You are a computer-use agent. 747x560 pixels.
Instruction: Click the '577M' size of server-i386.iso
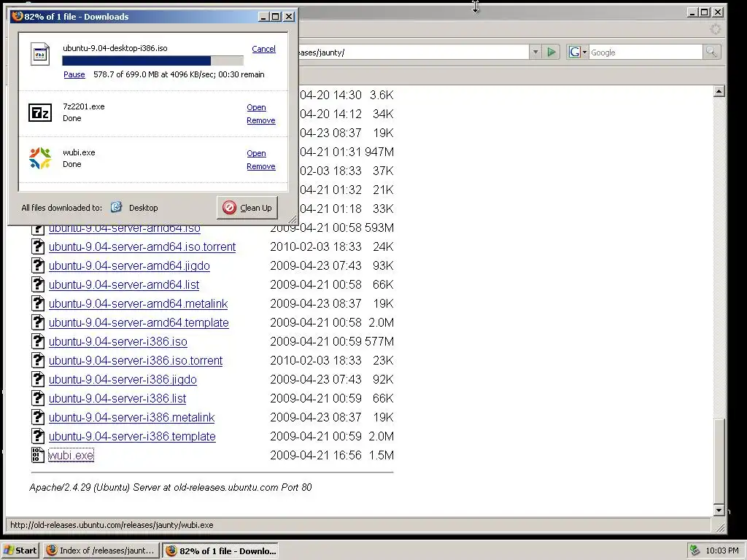pos(379,341)
